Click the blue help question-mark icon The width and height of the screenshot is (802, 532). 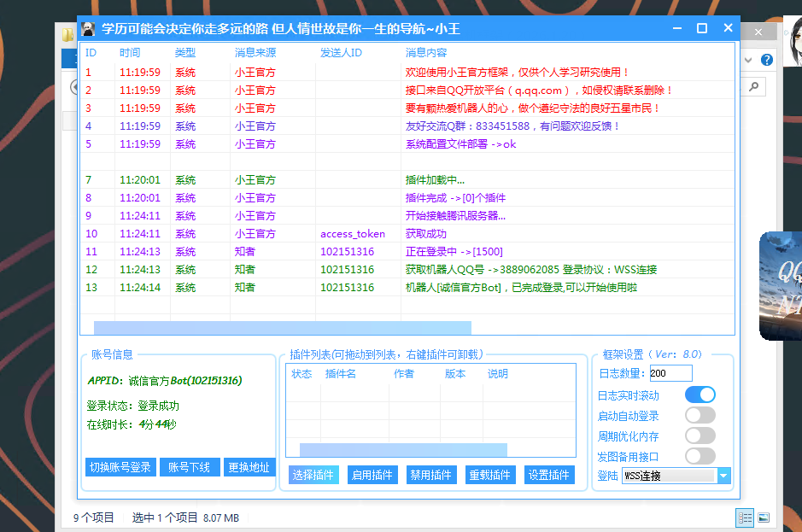click(766, 60)
